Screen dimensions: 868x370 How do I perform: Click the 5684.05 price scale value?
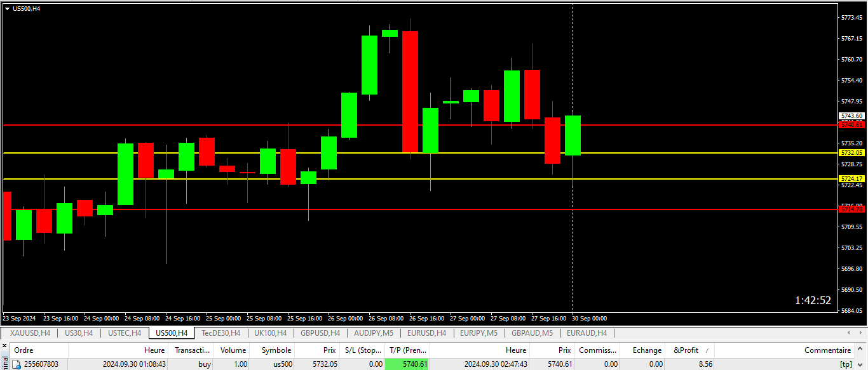(x=851, y=310)
